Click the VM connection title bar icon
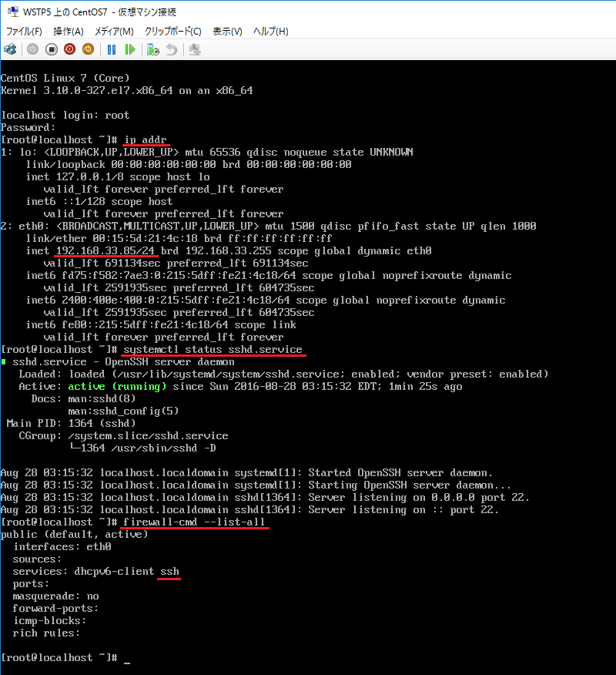616x675 pixels. (13, 12)
